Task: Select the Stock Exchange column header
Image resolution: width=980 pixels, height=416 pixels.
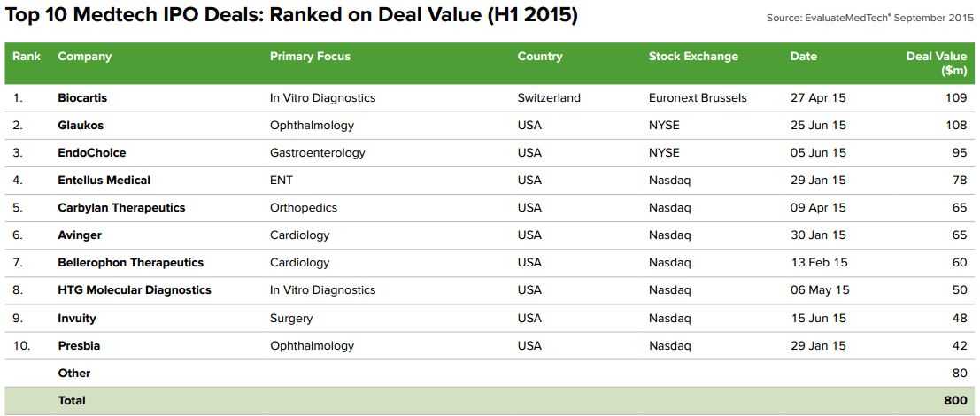Action: click(693, 57)
